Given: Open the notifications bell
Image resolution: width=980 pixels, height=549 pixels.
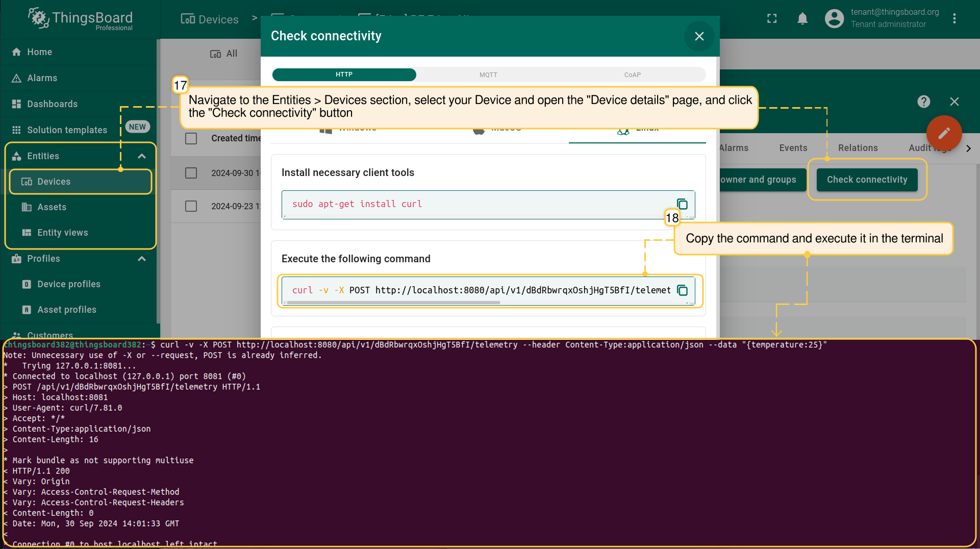Looking at the screenshot, I should pos(802,19).
